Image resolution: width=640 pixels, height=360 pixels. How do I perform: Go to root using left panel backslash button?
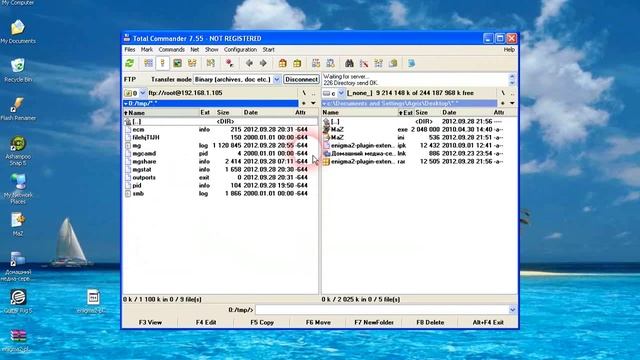304,93
